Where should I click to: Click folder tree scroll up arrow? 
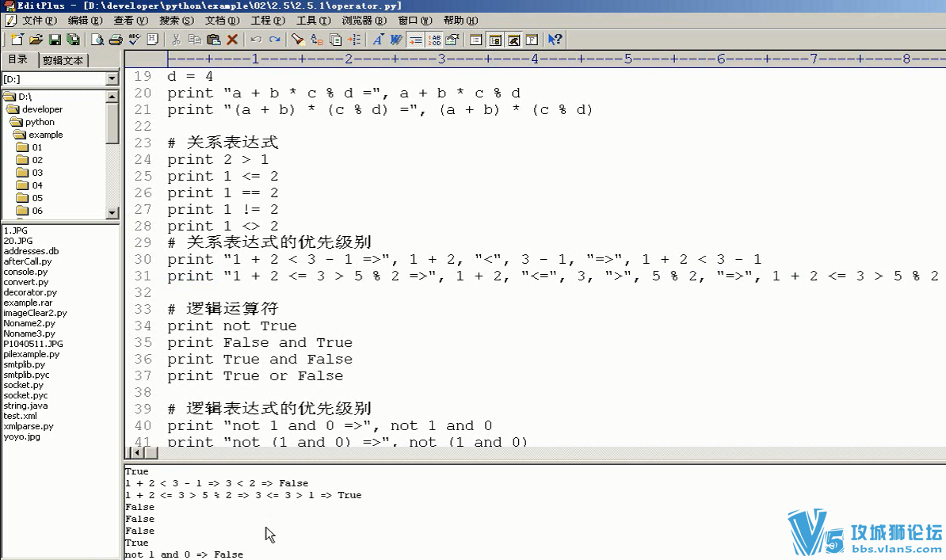click(113, 97)
